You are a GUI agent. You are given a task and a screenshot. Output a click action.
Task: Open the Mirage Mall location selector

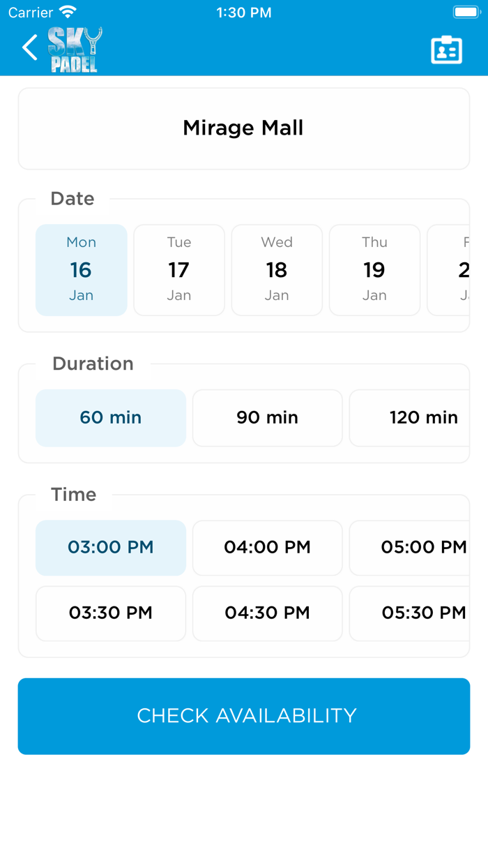pyautogui.click(x=244, y=128)
